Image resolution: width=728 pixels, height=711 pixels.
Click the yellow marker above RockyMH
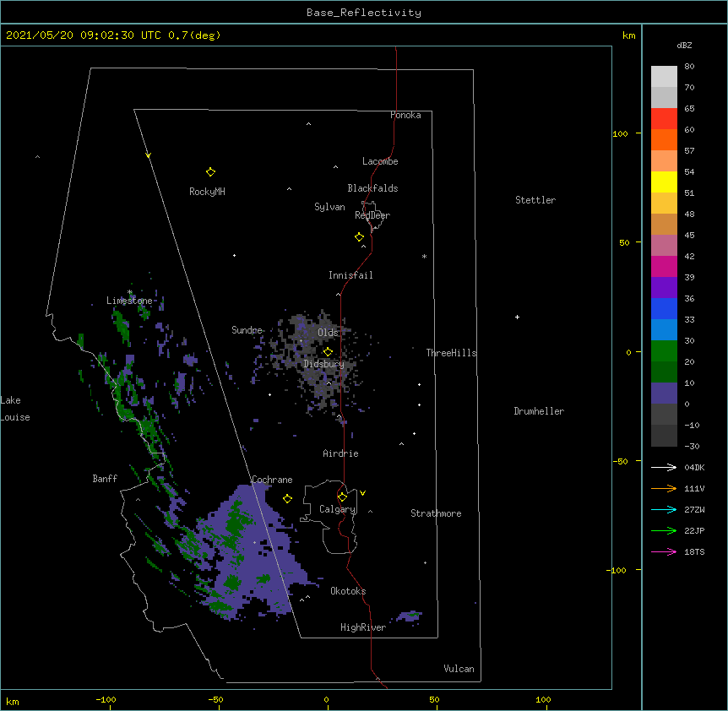click(210, 172)
